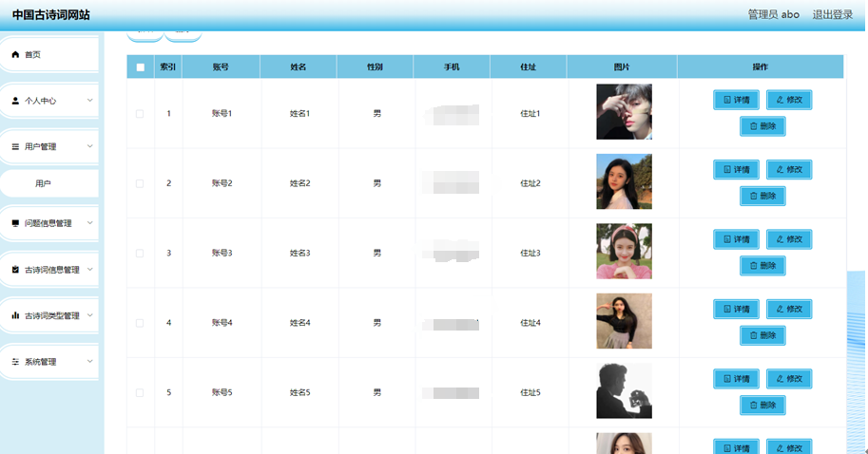This screenshot has height=454, width=868.
Task: Click the 账号 column header
Action: [221, 66]
